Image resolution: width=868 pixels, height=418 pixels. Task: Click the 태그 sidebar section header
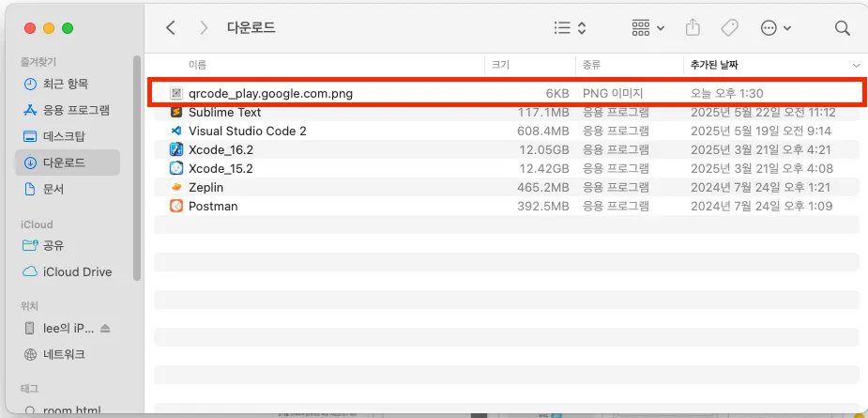[29, 389]
